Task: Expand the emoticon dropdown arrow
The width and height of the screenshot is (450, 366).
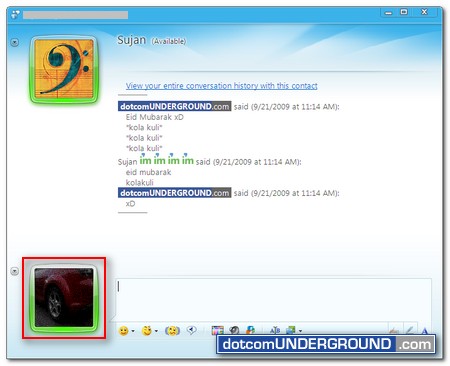Action: point(133,331)
